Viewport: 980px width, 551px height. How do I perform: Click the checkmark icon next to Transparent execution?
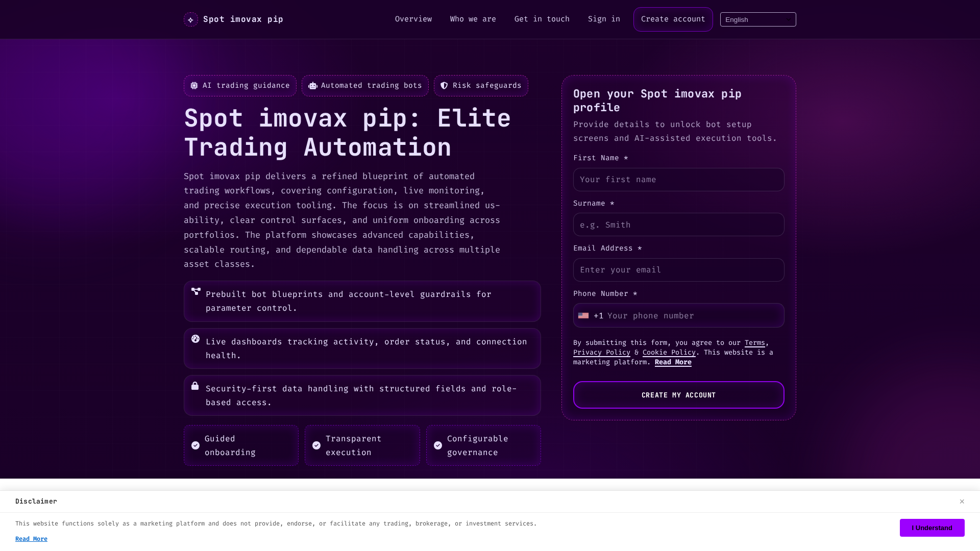click(x=316, y=445)
